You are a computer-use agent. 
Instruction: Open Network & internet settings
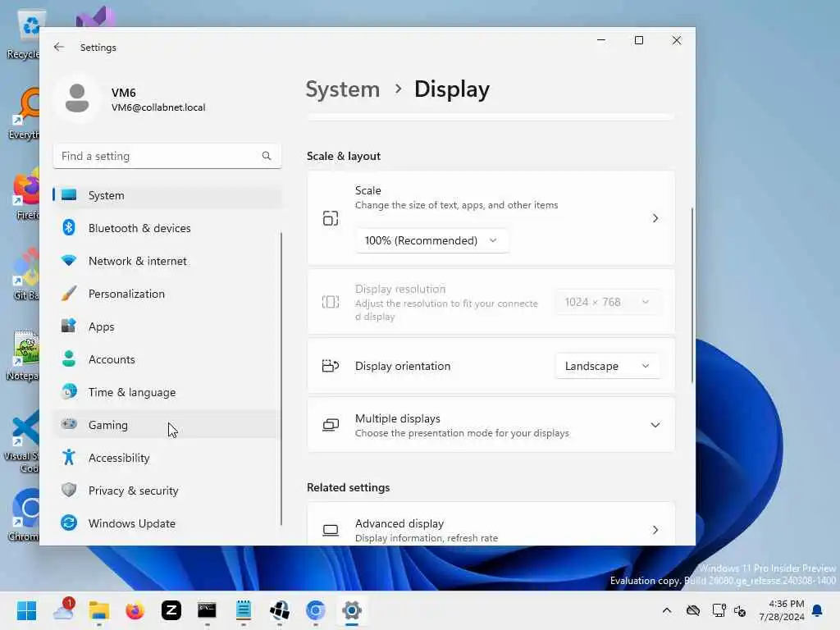[167, 261]
